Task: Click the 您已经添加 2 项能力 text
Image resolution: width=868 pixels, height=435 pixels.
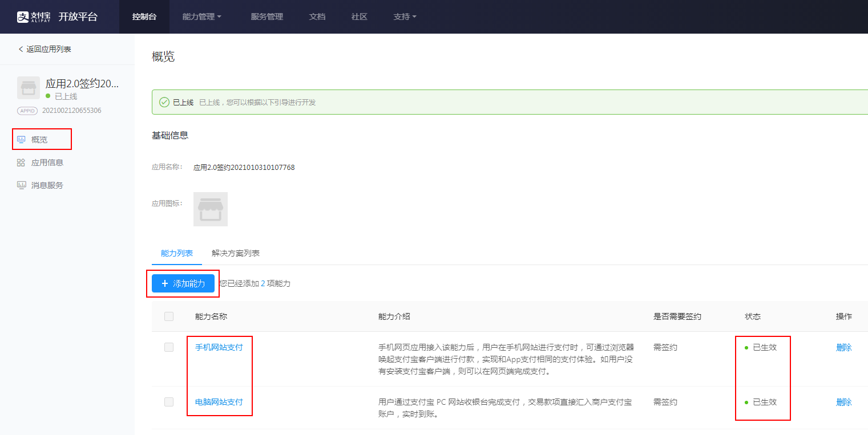Action: pyautogui.click(x=255, y=283)
